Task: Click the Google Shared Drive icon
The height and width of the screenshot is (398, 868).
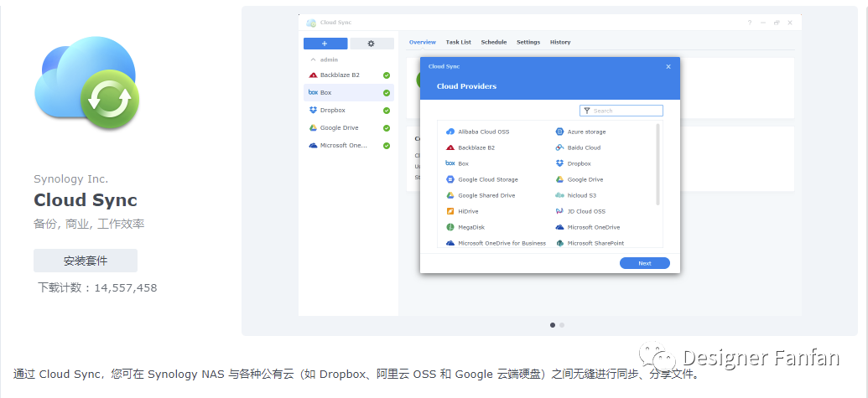Action: 450,196
